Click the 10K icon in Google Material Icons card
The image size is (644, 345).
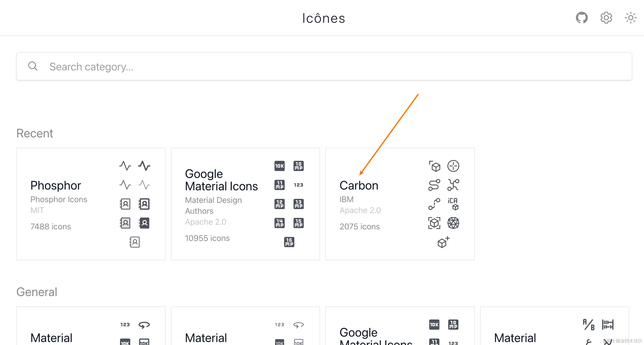[x=279, y=166]
